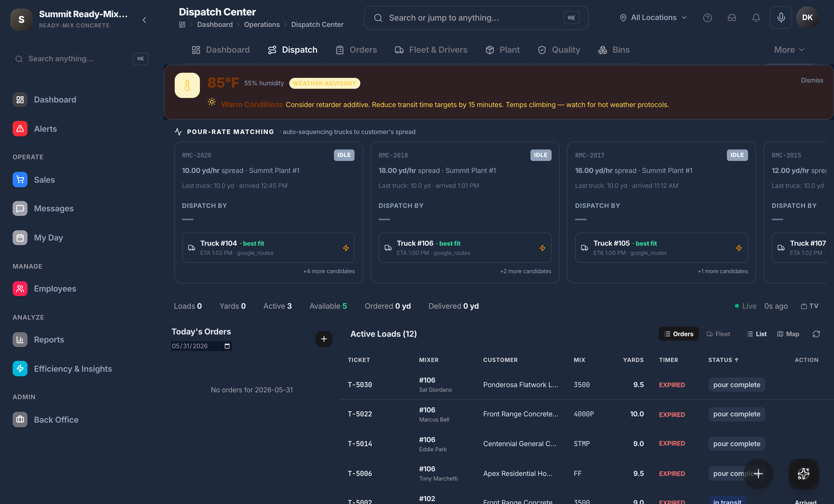
Task: Open sidebar Dashboard item
Action: coord(55,100)
